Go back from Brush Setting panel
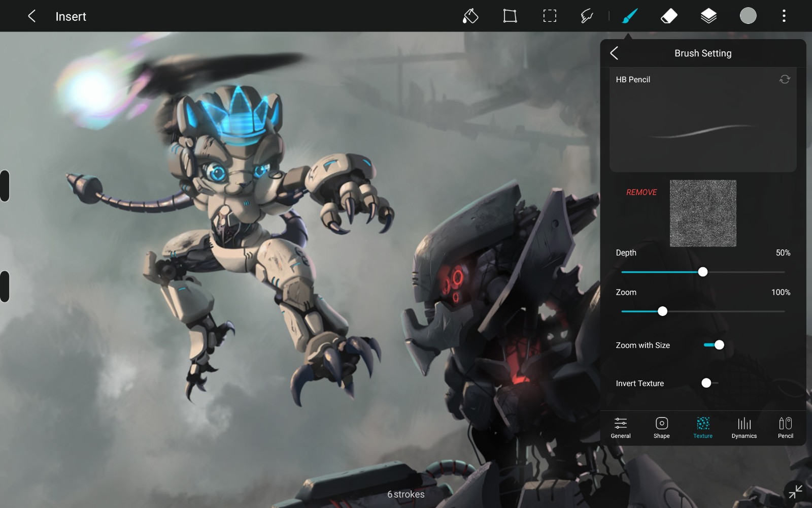Screen dimensions: 812x508 [615, 53]
